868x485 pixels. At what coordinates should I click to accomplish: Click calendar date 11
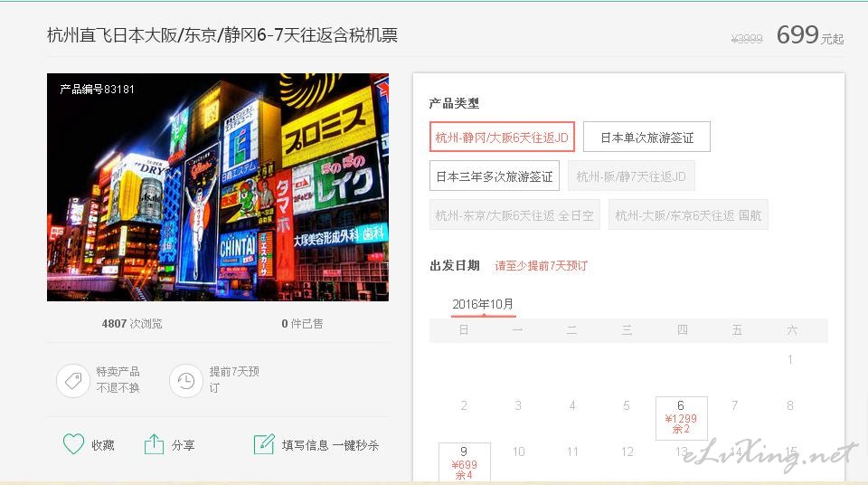[x=572, y=452]
